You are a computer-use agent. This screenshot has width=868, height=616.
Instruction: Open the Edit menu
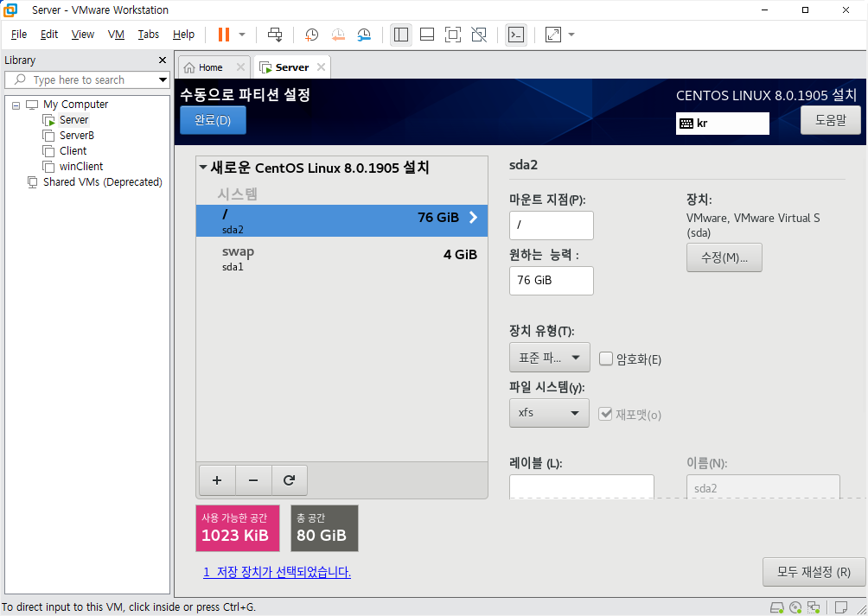pyautogui.click(x=49, y=35)
